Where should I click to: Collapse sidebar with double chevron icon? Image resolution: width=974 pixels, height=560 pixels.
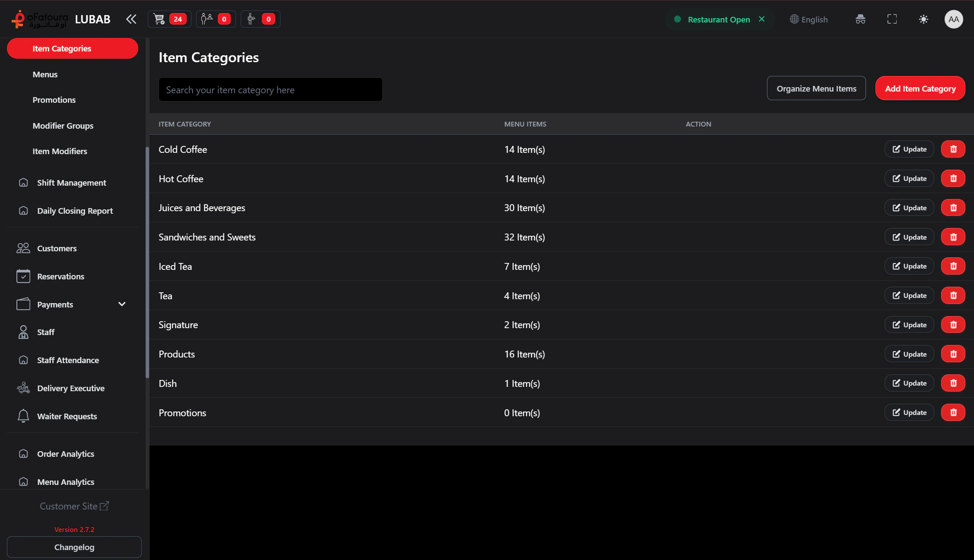click(131, 19)
